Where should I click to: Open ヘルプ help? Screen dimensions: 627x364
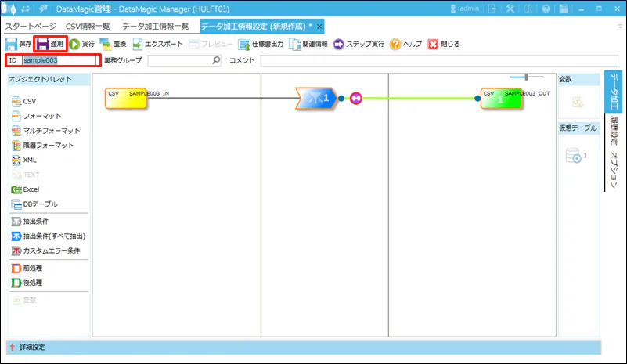pyautogui.click(x=406, y=44)
